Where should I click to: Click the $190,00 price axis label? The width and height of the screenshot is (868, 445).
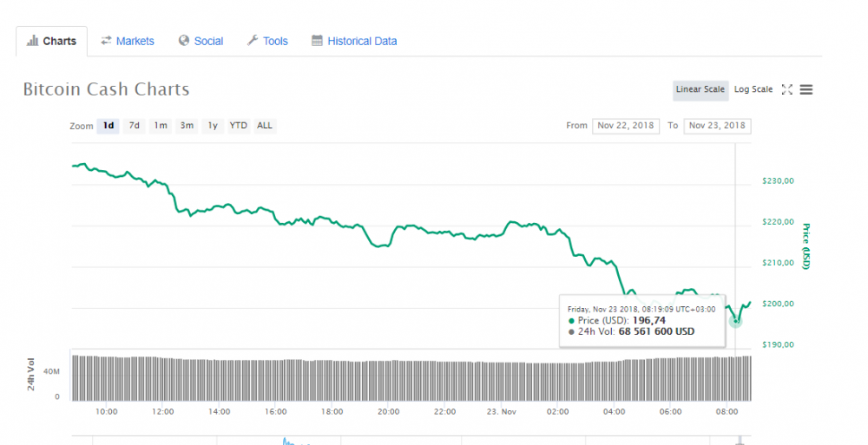pyautogui.click(x=778, y=345)
